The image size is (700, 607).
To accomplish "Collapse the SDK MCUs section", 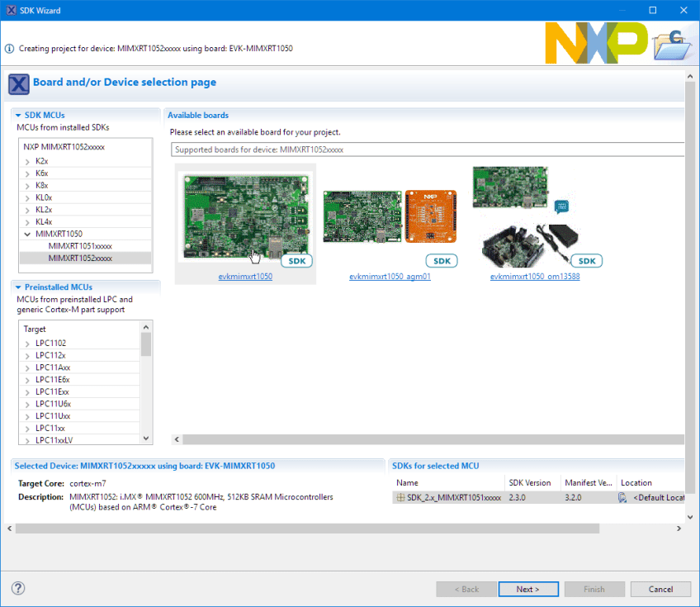I will click(x=20, y=115).
